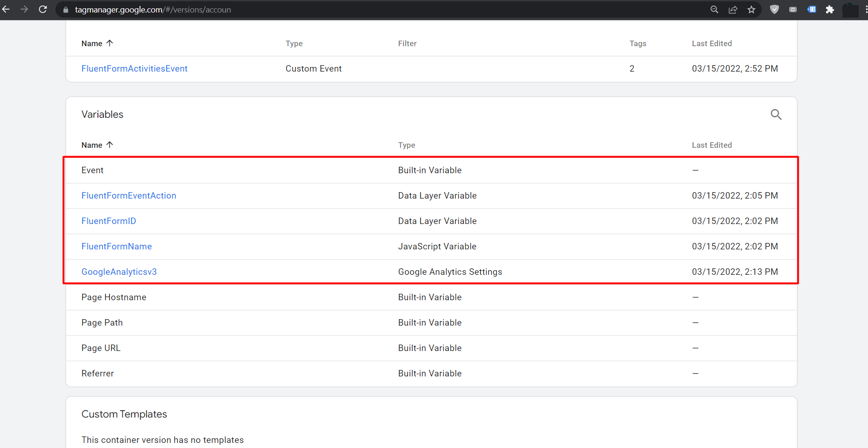Click the triggers Last Edited column header

pos(711,43)
